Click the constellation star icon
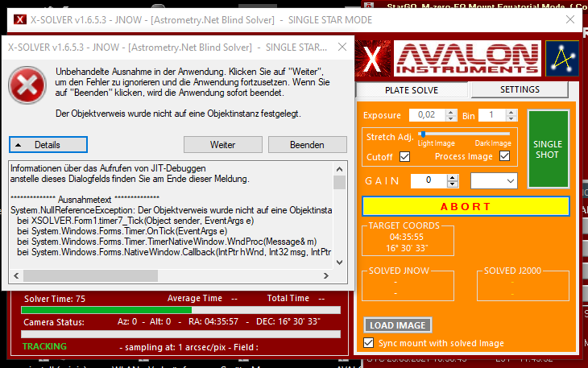 [x=562, y=59]
